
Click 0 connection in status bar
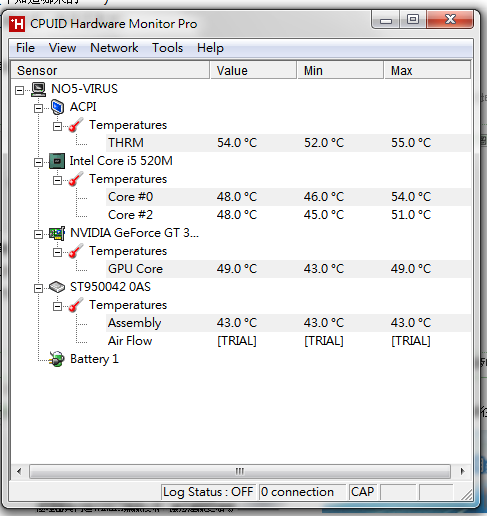[x=302, y=492]
